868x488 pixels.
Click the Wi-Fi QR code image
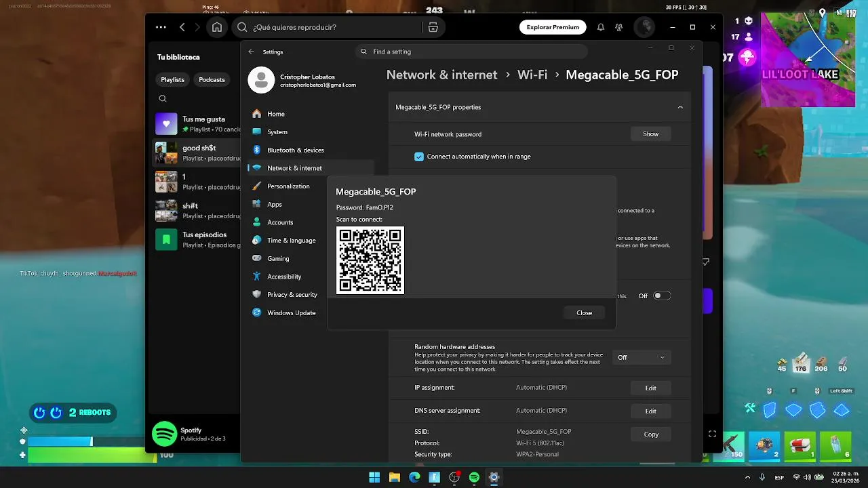tap(370, 260)
